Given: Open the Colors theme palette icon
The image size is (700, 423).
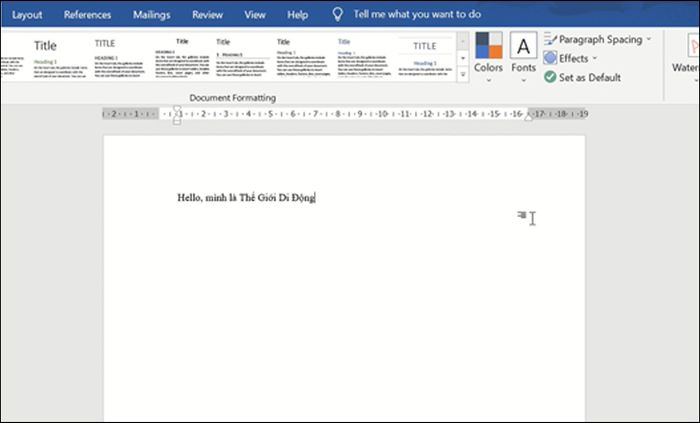Looking at the screenshot, I should click(488, 45).
